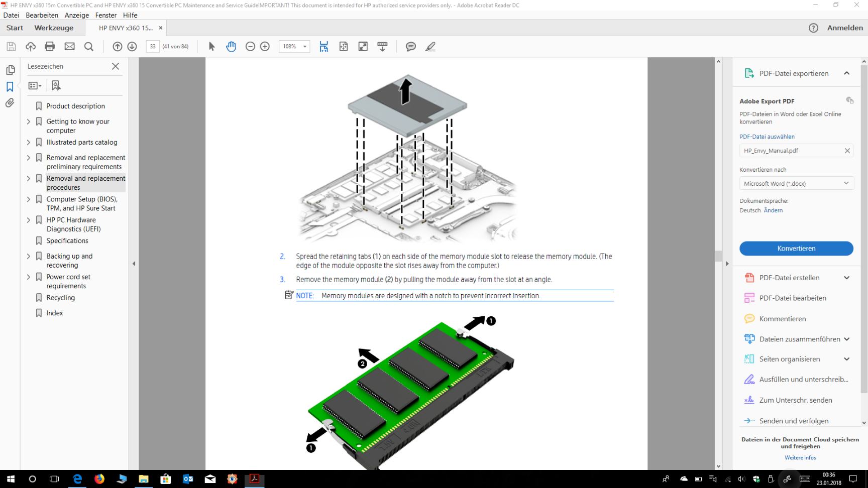Close the HP ENVY x360 document tab
868x488 pixels.
pos(161,28)
